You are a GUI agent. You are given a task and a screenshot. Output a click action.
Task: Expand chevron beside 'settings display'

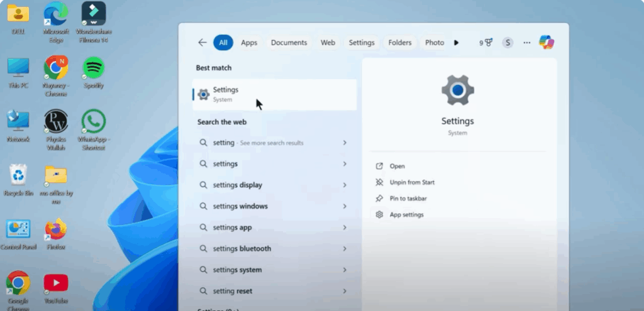(x=345, y=185)
